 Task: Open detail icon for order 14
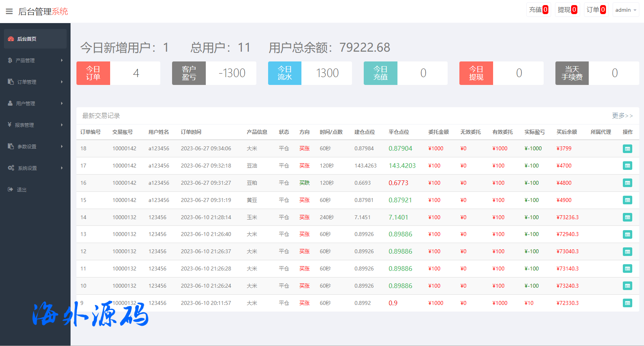[x=627, y=217]
